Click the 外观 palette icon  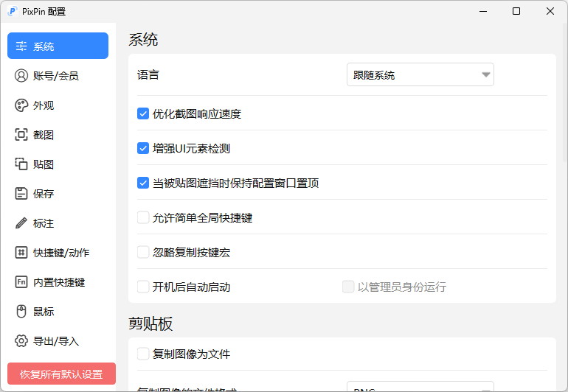pyautogui.click(x=21, y=105)
